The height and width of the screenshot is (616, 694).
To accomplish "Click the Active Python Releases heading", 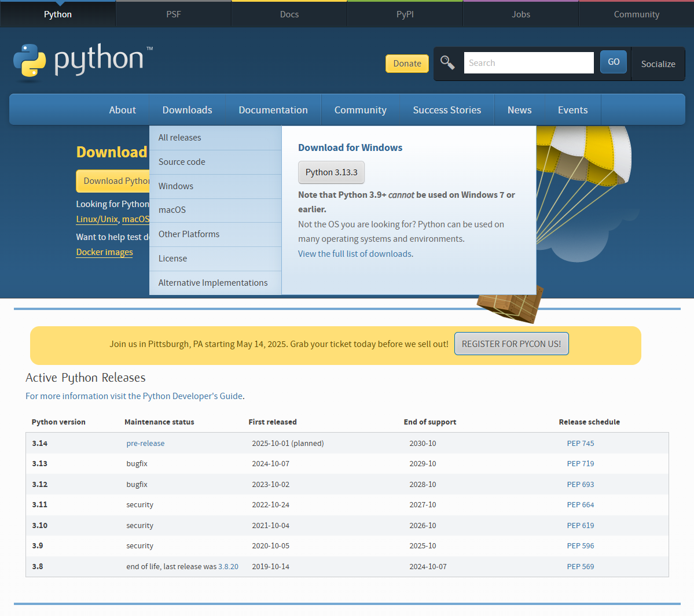I will (x=86, y=378).
